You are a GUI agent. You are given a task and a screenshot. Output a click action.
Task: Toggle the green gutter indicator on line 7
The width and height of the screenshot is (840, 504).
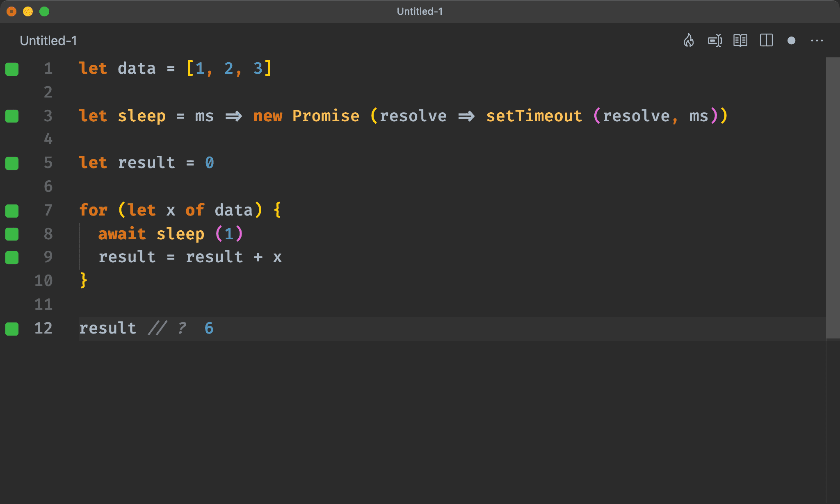12,211
